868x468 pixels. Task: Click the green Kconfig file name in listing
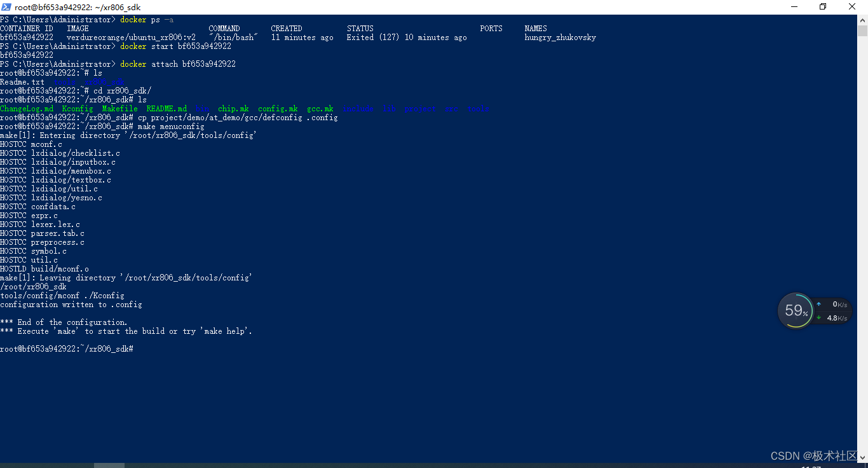(x=78, y=109)
